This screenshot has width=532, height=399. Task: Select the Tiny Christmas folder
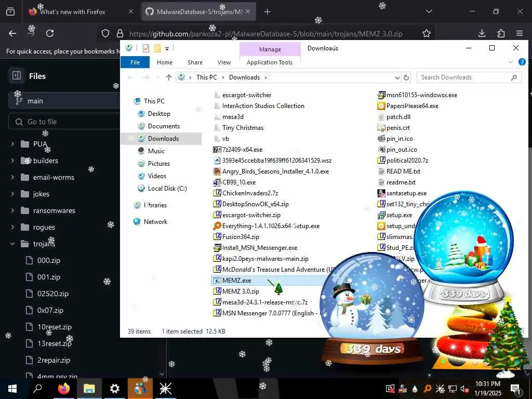(243, 128)
